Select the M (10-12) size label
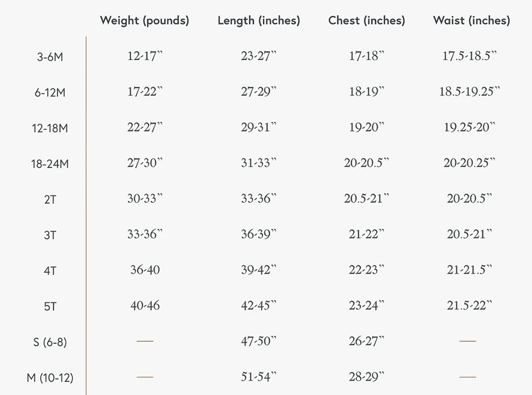The height and width of the screenshot is (395, 532). pos(50,377)
